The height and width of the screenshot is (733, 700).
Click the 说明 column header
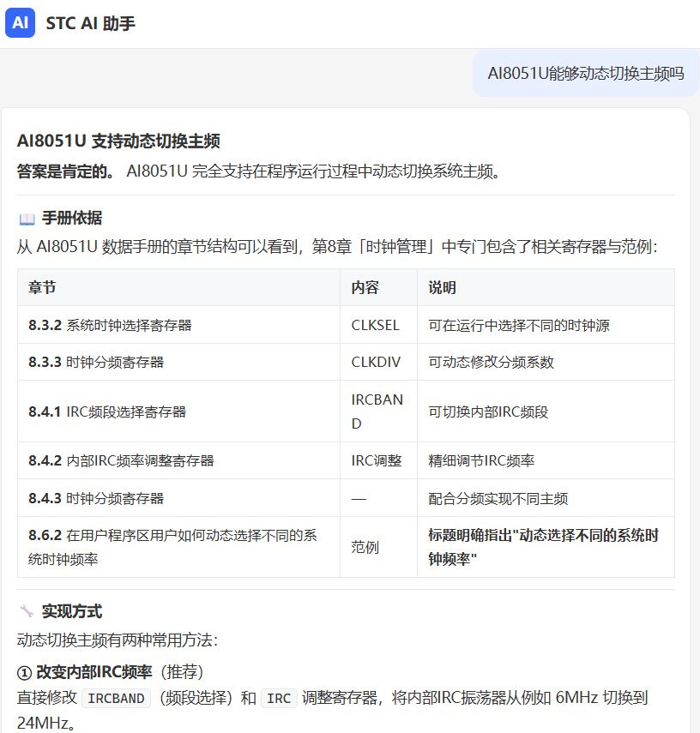point(442,287)
